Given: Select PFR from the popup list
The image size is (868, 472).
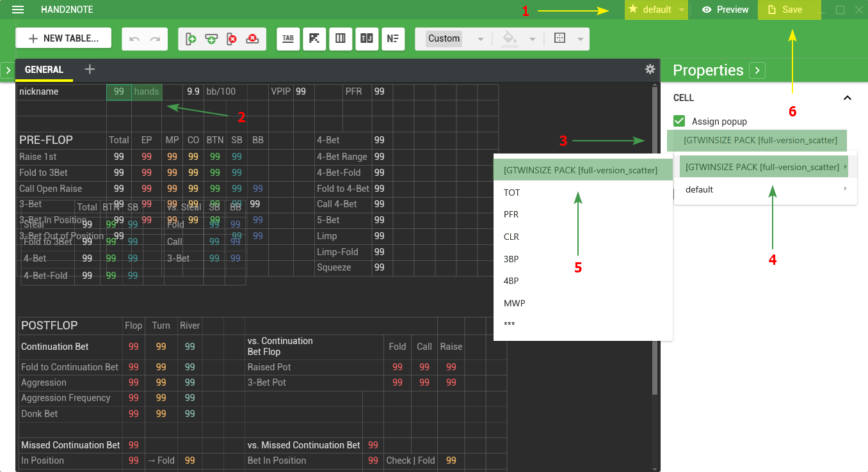Looking at the screenshot, I should coord(511,214).
